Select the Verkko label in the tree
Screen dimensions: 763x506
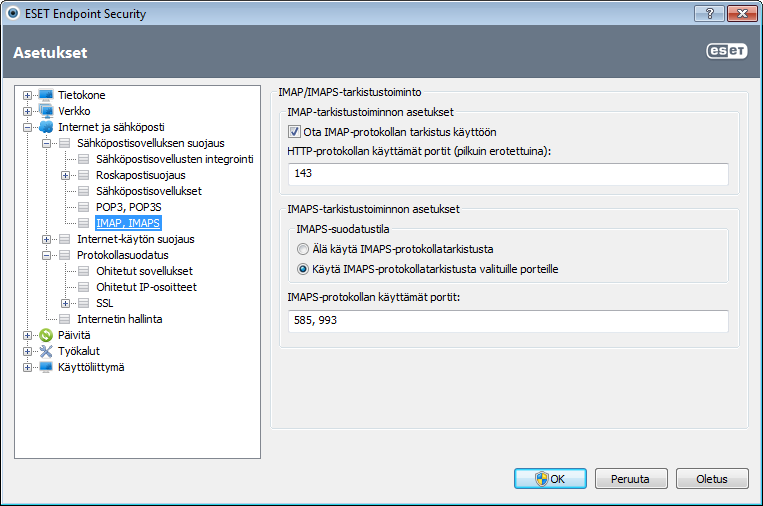coord(74,111)
